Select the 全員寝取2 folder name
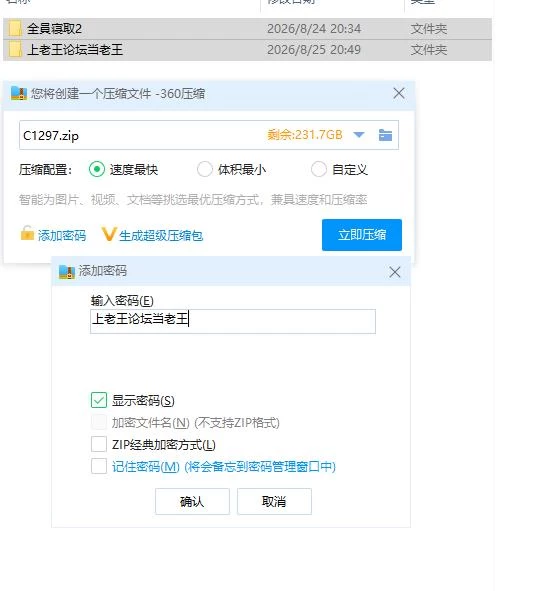Image resolution: width=559 pixels, height=591 pixels. (54, 29)
